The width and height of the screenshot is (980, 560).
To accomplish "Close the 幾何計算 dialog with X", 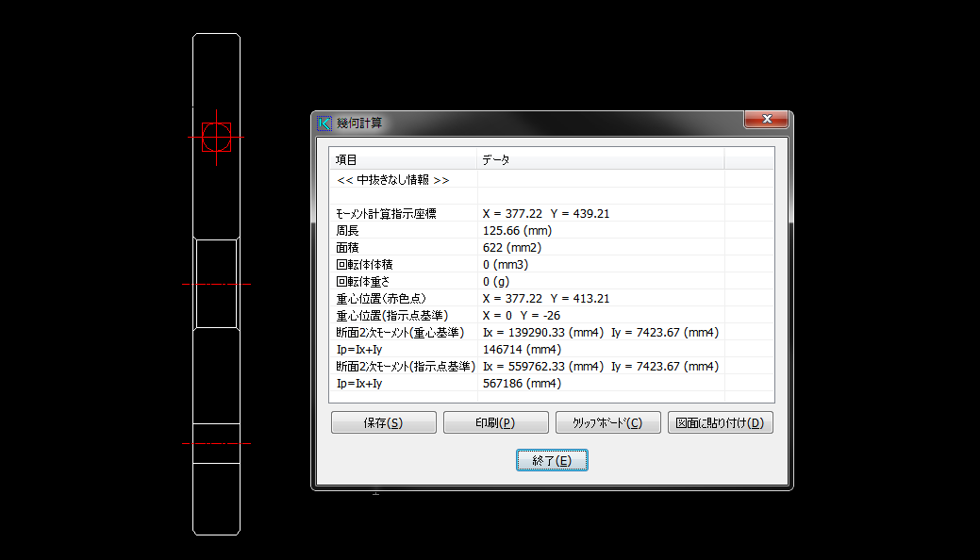I will tap(766, 119).
